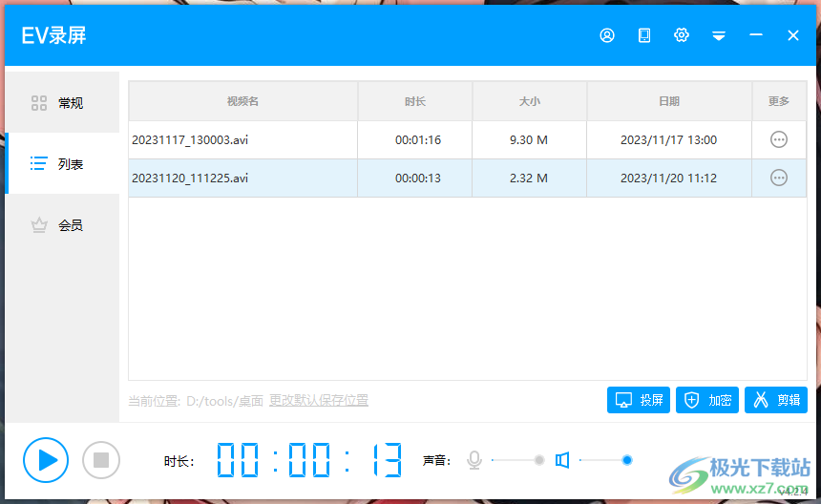This screenshot has height=504, width=821.
Task: Click the 更多 column header
Action: click(779, 101)
